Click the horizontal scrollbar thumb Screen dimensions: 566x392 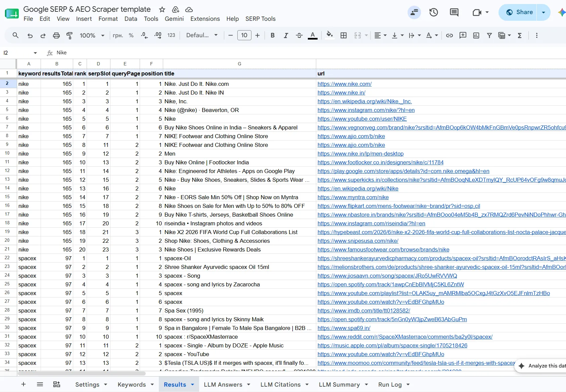pos(82,373)
